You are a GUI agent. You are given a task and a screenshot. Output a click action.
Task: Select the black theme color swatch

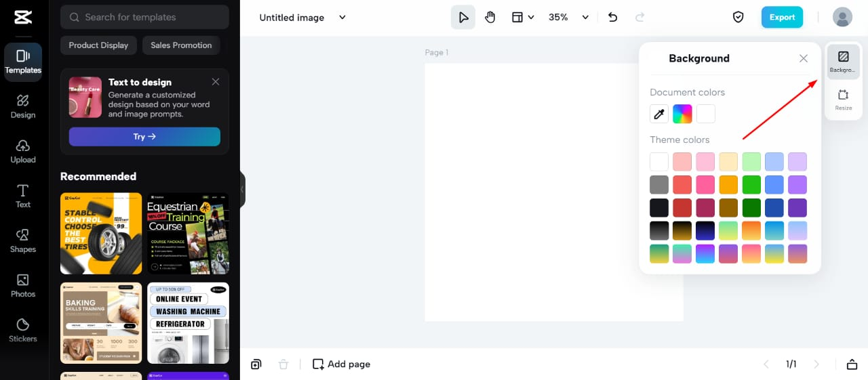tap(659, 208)
